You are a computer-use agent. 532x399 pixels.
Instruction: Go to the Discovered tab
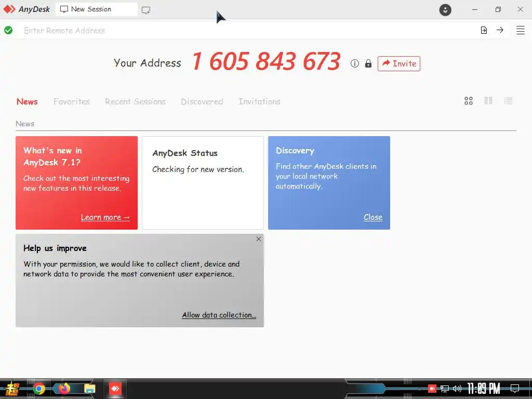[x=202, y=101]
